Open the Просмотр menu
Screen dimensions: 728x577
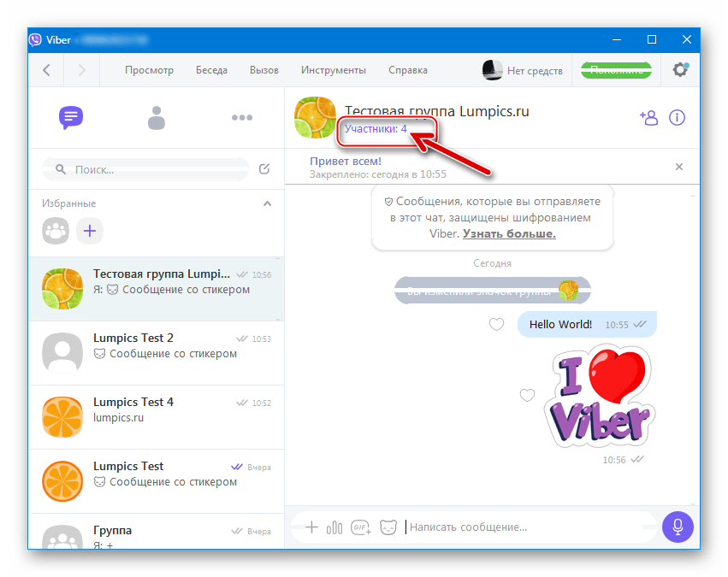click(149, 70)
